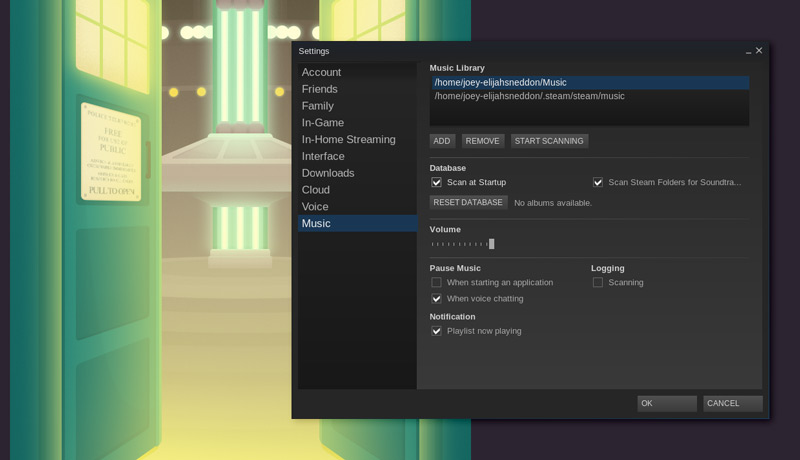The image size is (800, 460).
Task: Open the Voice settings page
Action: tap(315, 207)
